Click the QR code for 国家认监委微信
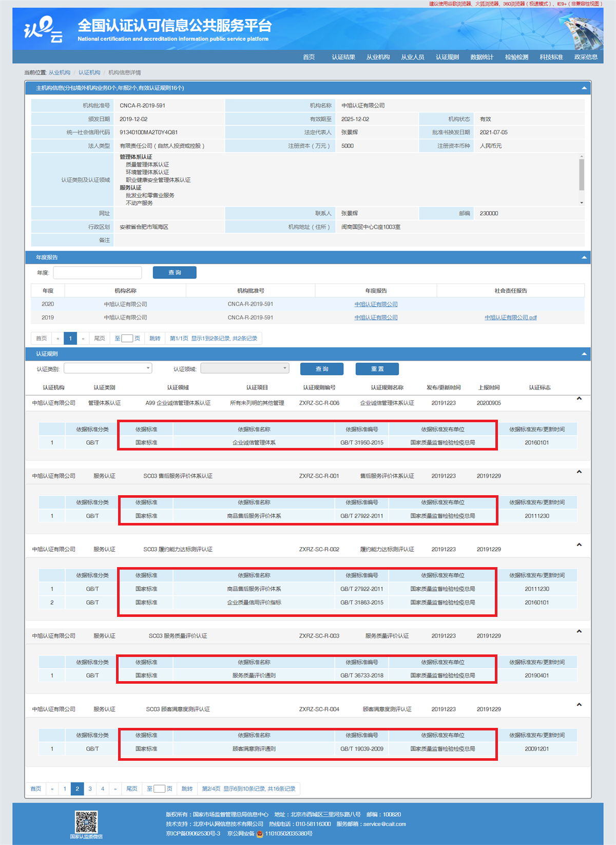Image resolution: width=616 pixels, height=845 pixels. [86, 821]
